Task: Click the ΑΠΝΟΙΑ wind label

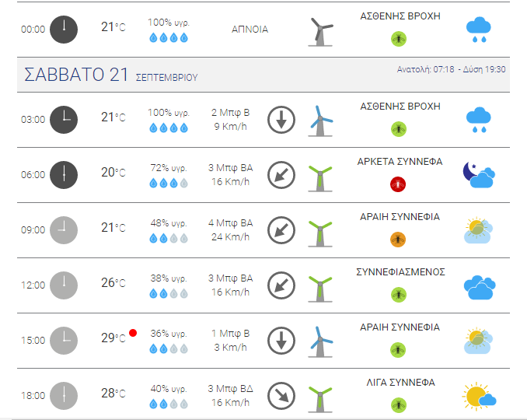Action: (250, 30)
